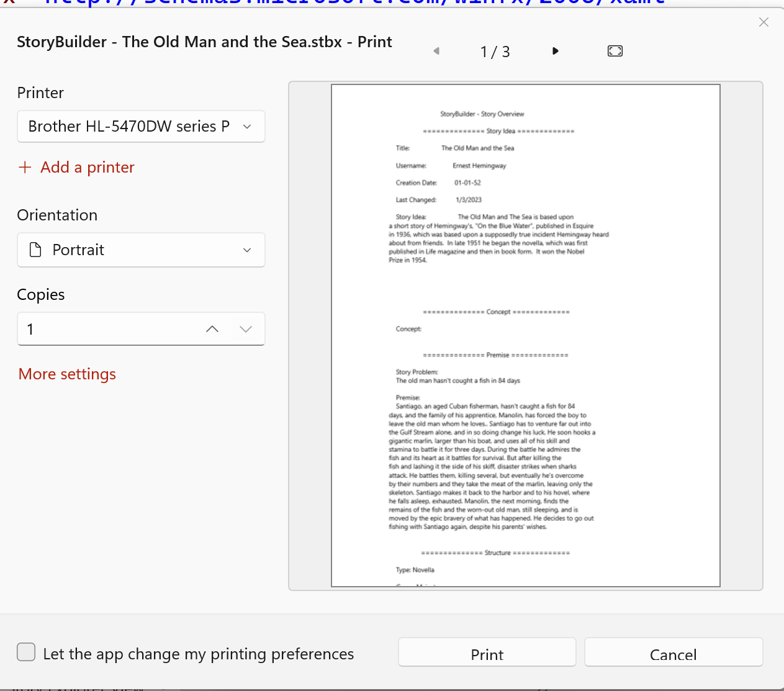Image resolution: width=784 pixels, height=691 pixels.
Task: Enable the printing preferences checkbox
Action: point(26,653)
